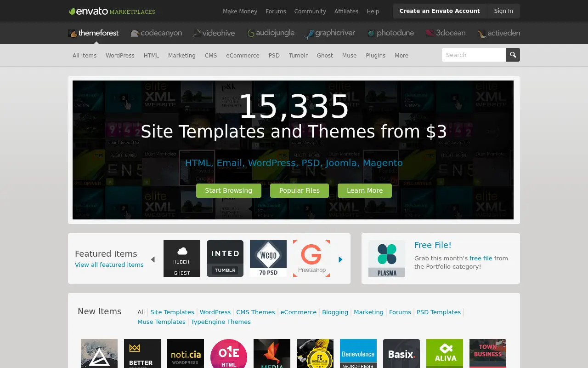
Task: Open the Better Business new item
Action: click(142, 353)
